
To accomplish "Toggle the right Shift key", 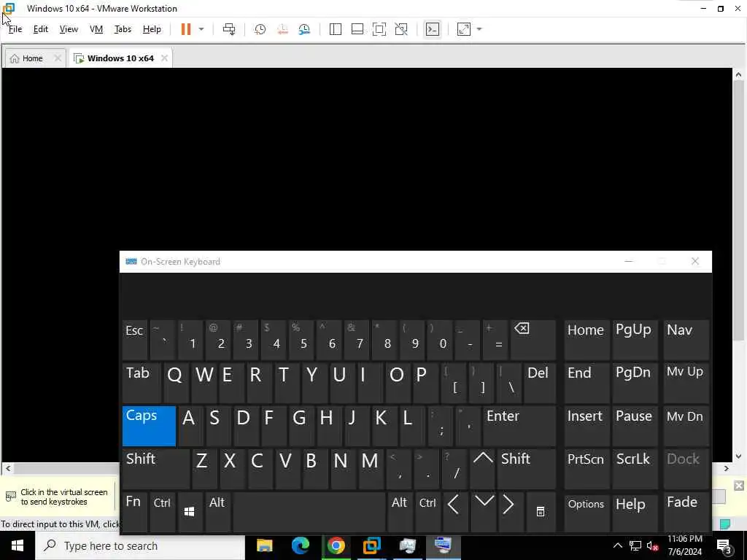I will [x=527, y=469].
